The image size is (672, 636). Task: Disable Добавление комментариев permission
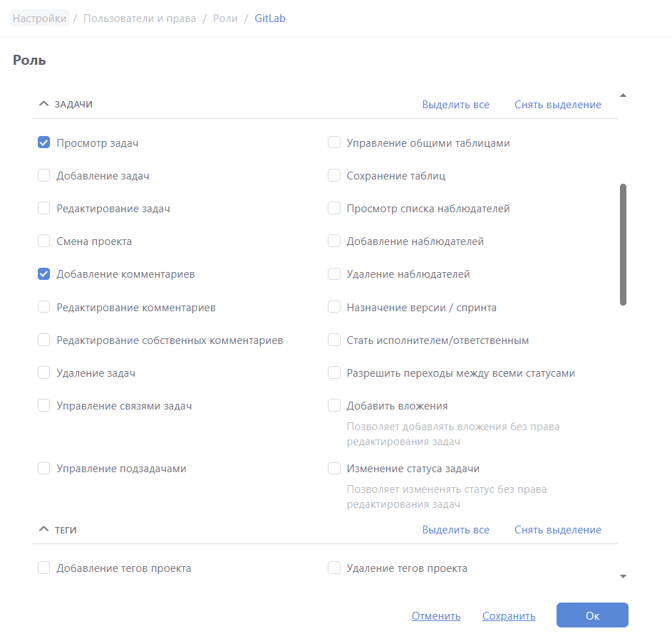point(43,274)
